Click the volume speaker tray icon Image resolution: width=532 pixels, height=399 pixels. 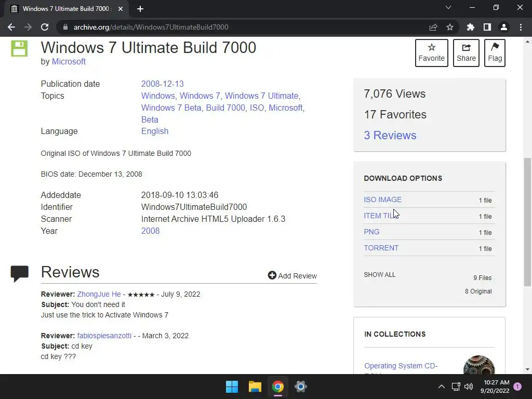coord(469,387)
